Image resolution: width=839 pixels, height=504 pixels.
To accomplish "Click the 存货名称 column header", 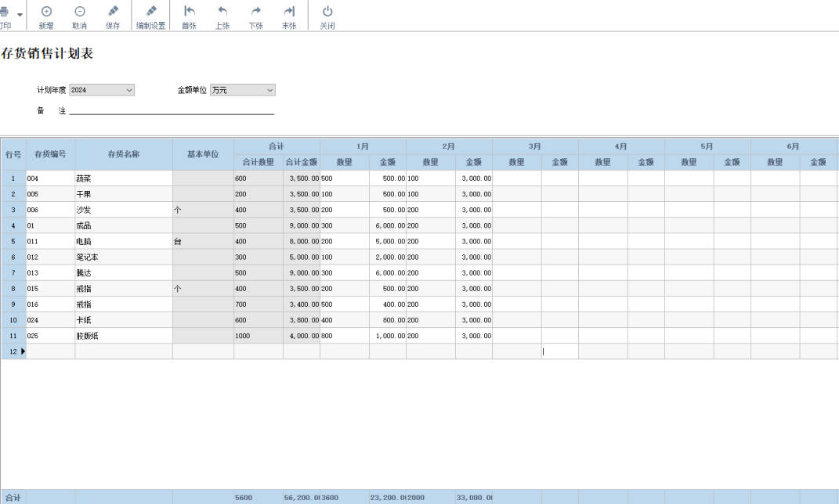I will pyautogui.click(x=124, y=154).
